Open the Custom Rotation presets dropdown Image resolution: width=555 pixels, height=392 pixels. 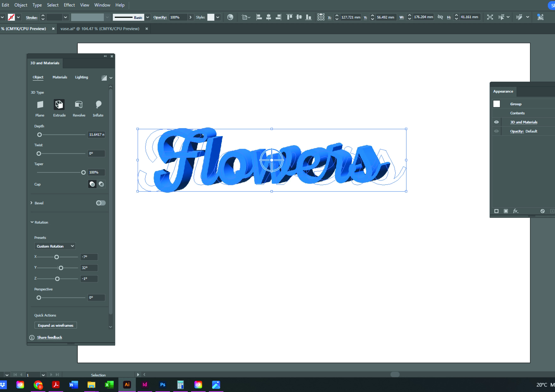pos(55,246)
